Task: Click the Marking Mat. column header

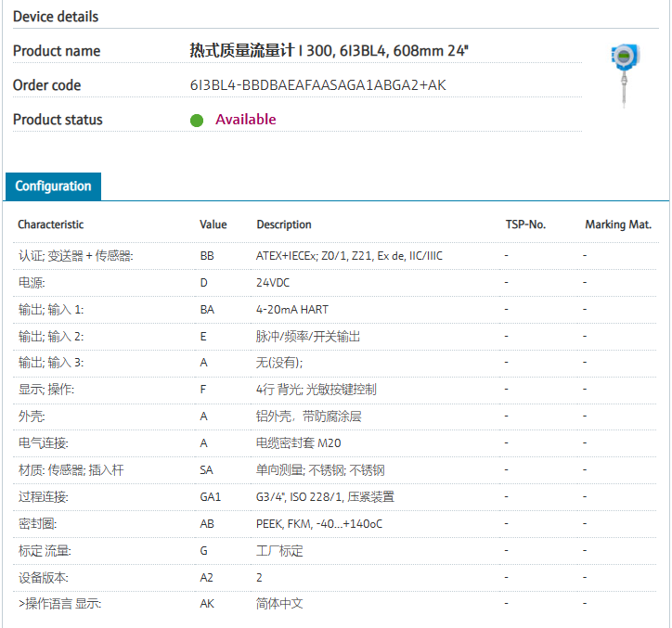Action: [x=618, y=224]
